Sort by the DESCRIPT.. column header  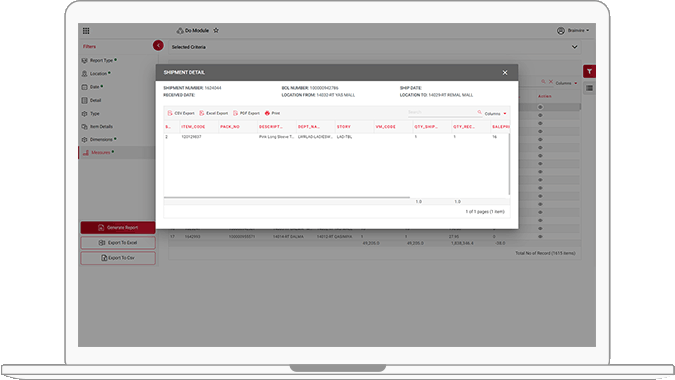pyautogui.click(x=271, y=127)
